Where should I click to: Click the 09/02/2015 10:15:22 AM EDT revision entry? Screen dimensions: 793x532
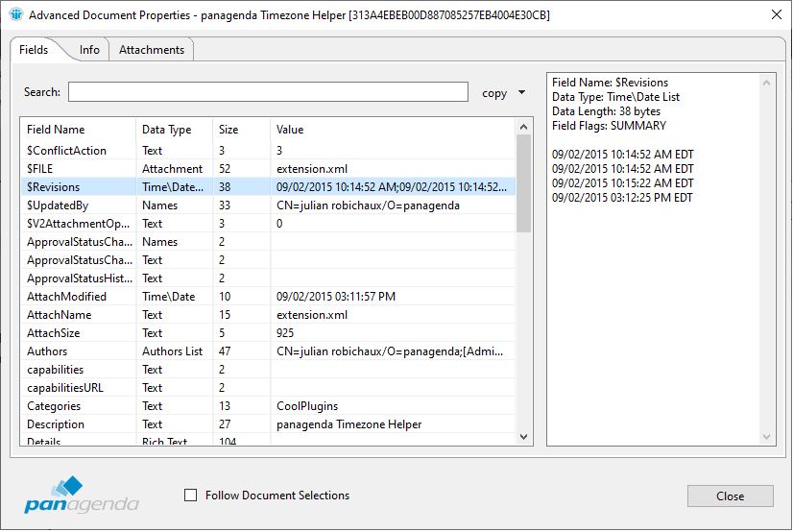click(622, 183)
